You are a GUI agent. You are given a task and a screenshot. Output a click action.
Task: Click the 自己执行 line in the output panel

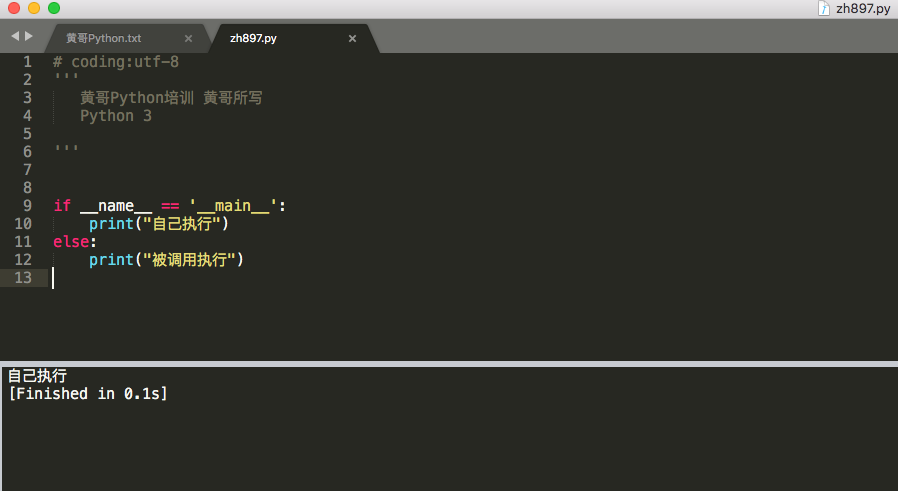click(37, 376)
